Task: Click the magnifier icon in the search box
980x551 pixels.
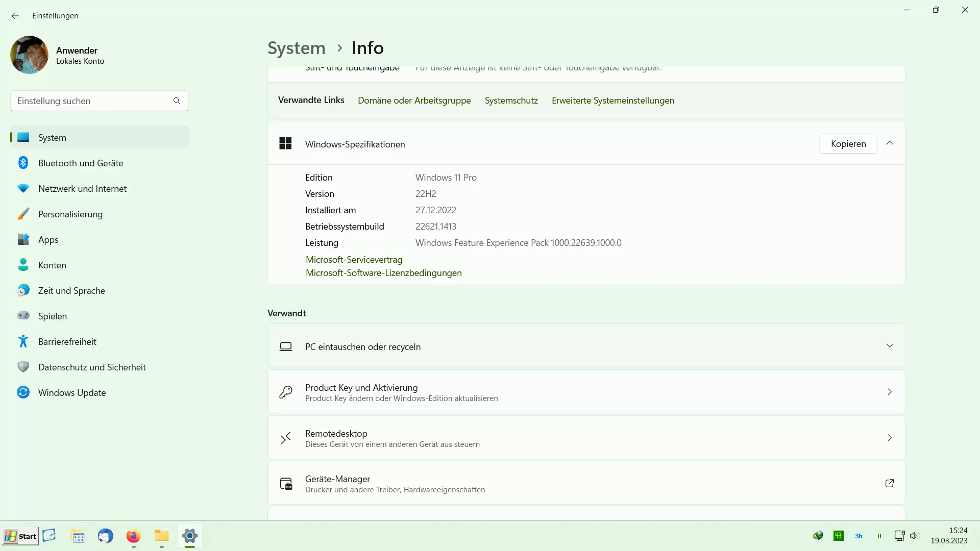Action: (177, 101)
